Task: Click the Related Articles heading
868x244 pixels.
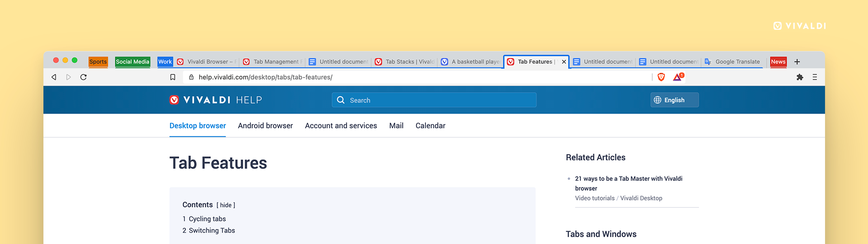Action: click(595, 157)
